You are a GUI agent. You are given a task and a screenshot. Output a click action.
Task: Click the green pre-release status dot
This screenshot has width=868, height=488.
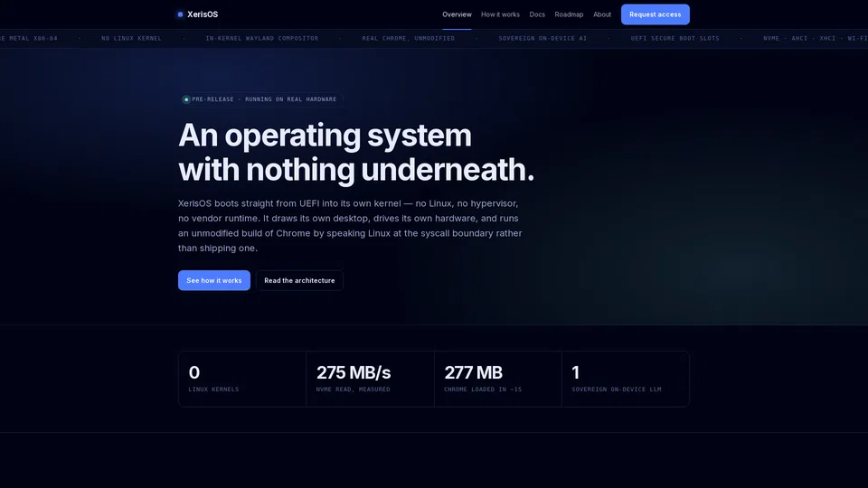(x=186, y=99)
